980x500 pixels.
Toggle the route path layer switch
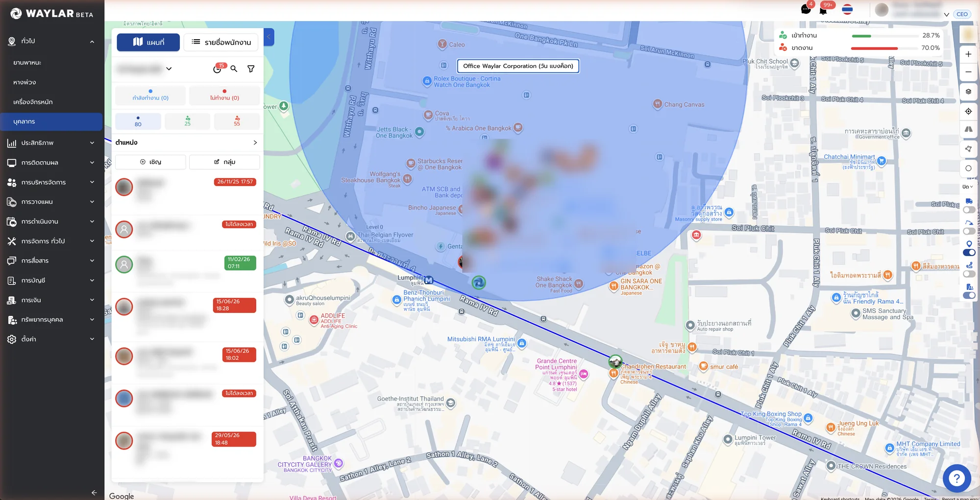pyautogui.click(x=969, y=274)
